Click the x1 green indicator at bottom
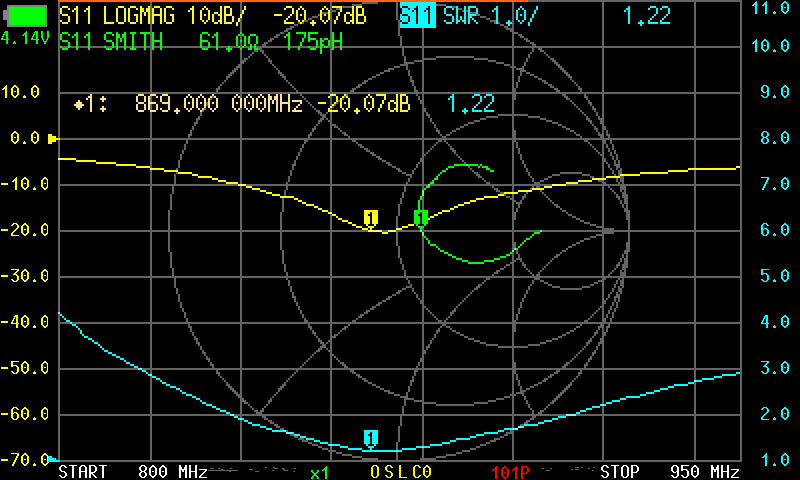Image resolution: width=800 pixels, height=480 pixels. [x=319, y=473]
